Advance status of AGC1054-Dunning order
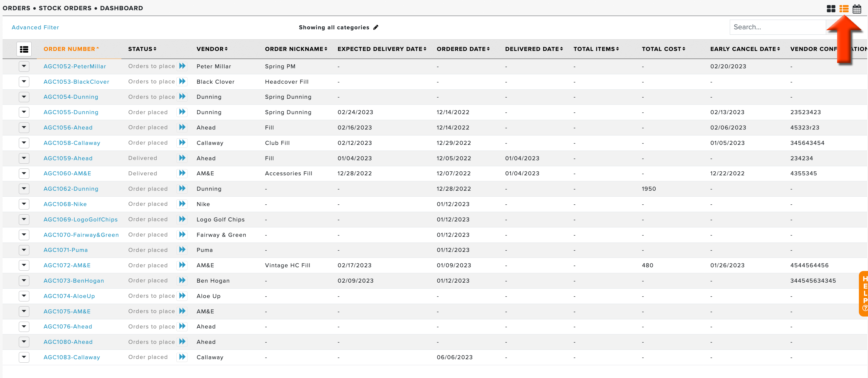This screenshot has width=868, height=378. (x=182, y=96)
